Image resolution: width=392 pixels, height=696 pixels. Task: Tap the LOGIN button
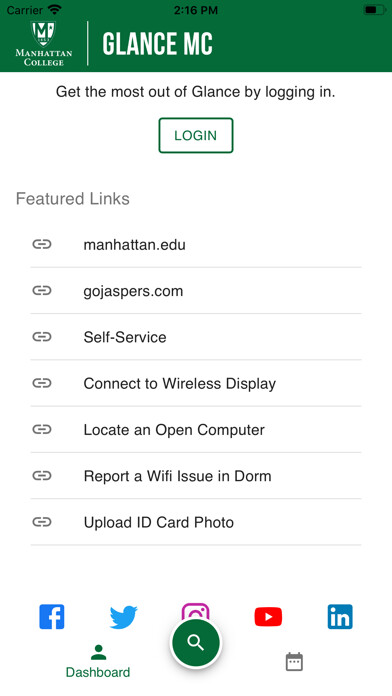click(x=196, y=135)
